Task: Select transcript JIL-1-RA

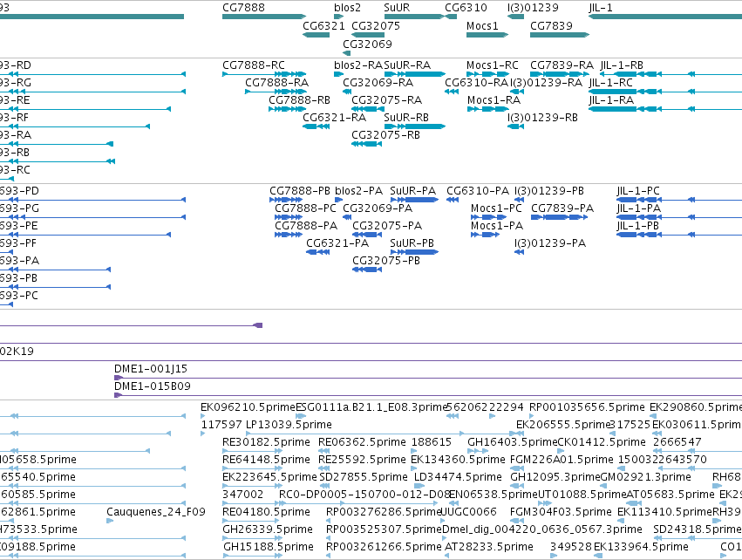Action: (x=611, y=100)
